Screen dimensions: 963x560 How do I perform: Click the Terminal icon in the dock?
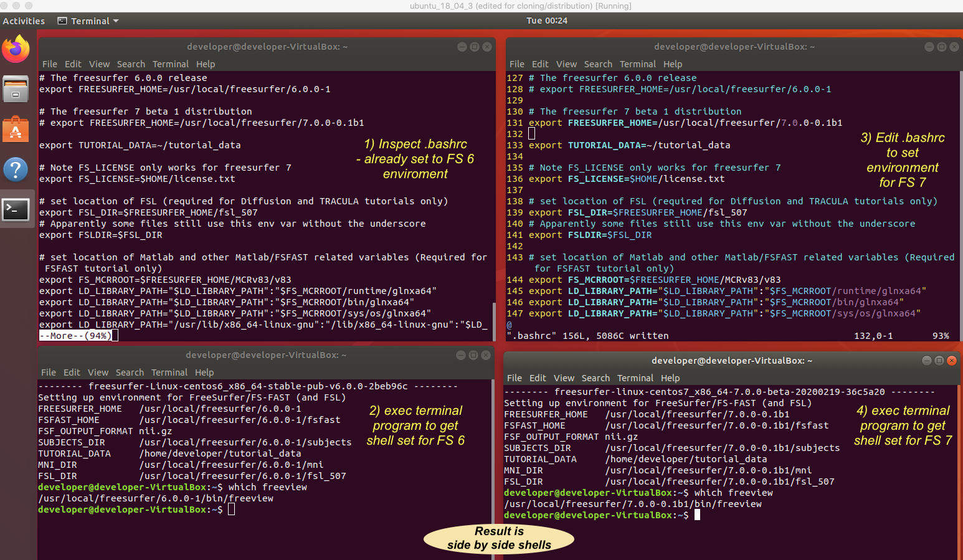coord(16,209)
